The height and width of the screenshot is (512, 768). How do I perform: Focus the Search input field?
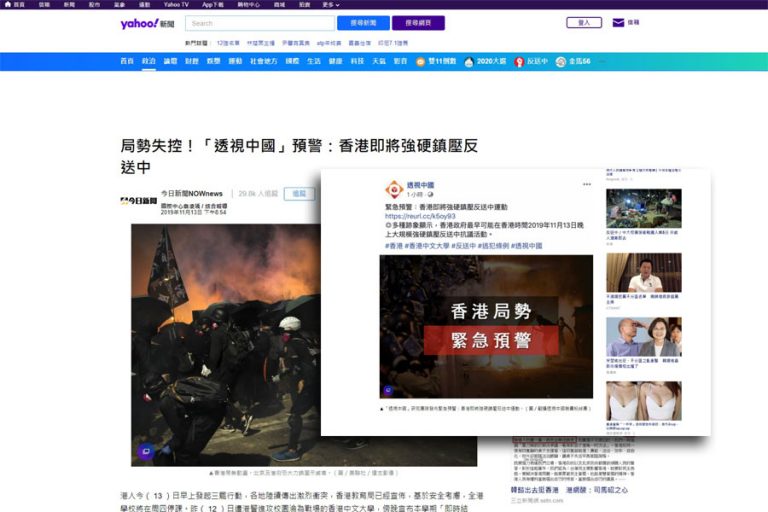click(259, 23)
